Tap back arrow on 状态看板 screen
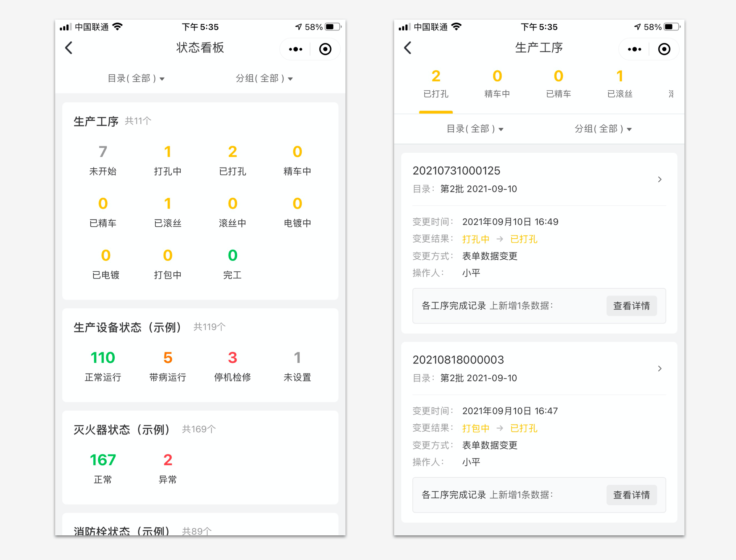Image resolution: width=736 pixels, height=560 pixels. click(69, 48)
